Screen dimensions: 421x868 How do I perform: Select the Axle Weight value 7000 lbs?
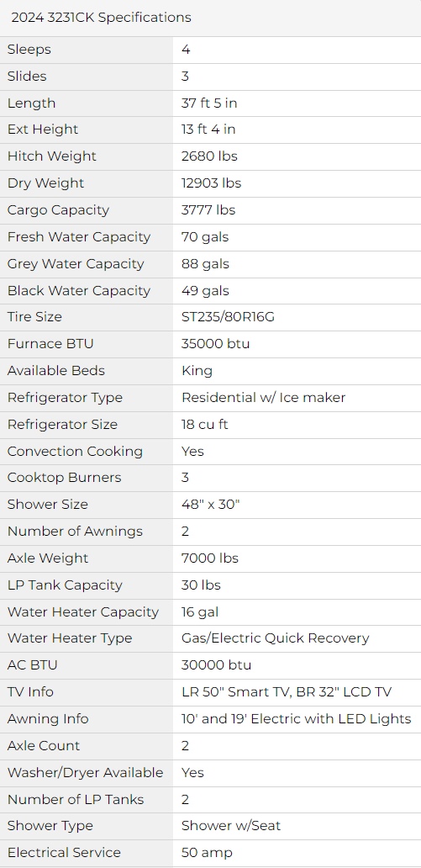click(210, 558)
